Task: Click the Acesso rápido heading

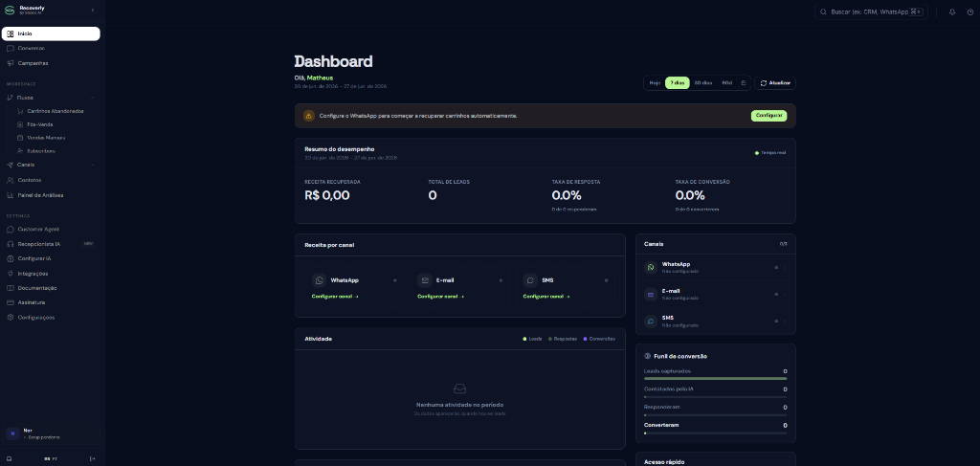Action: (664, 462)
